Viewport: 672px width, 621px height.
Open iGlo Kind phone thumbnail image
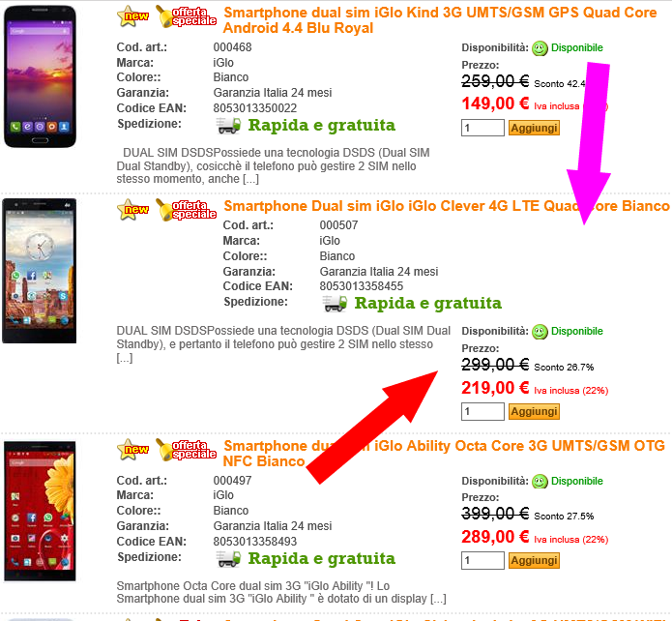(x=40, y=76)
